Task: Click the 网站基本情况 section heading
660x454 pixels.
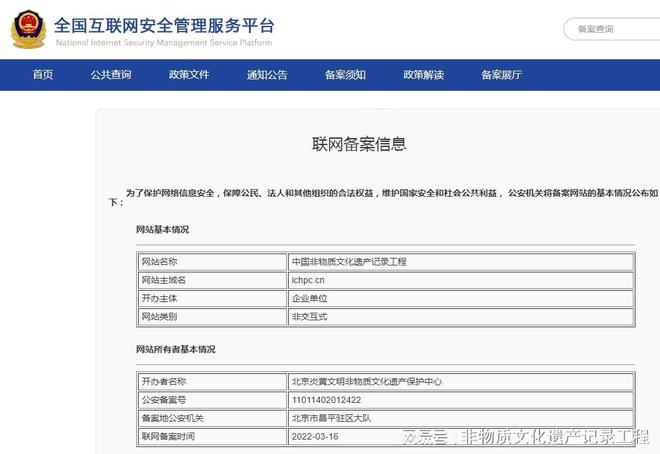Action: pos(162,230)
